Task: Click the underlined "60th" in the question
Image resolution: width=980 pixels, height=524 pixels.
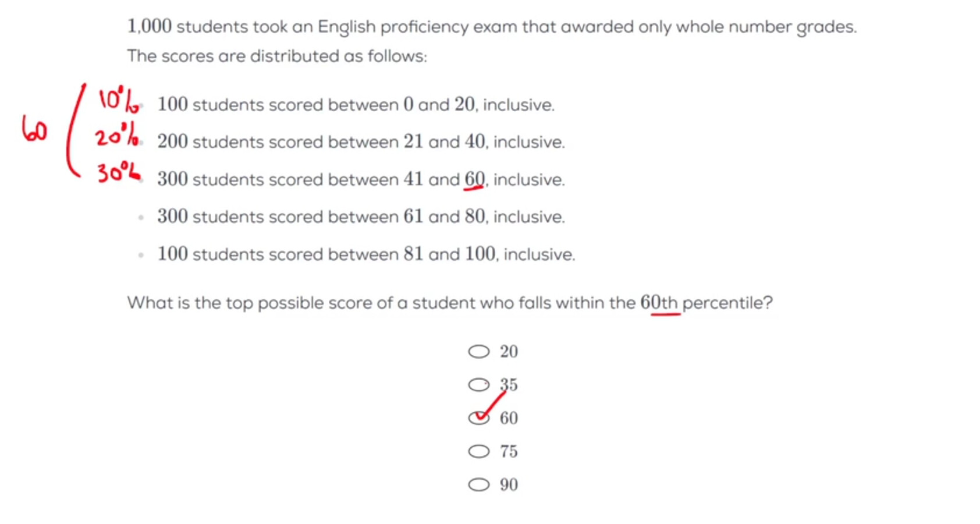Action: pos(659,303)
